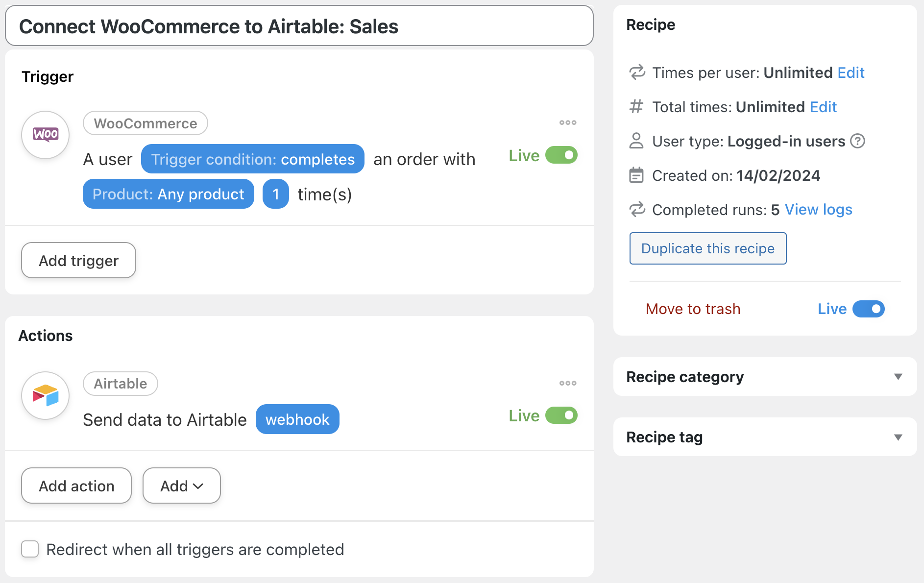Click Duplicate this recipe button
Screen dimensions: 924x583
click(707, 248)
